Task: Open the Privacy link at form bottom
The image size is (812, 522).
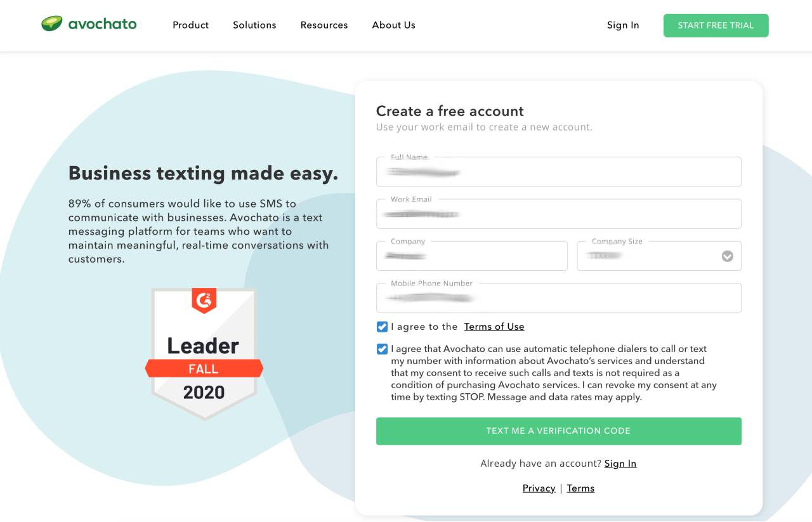Action: click(x=539, y=488)
